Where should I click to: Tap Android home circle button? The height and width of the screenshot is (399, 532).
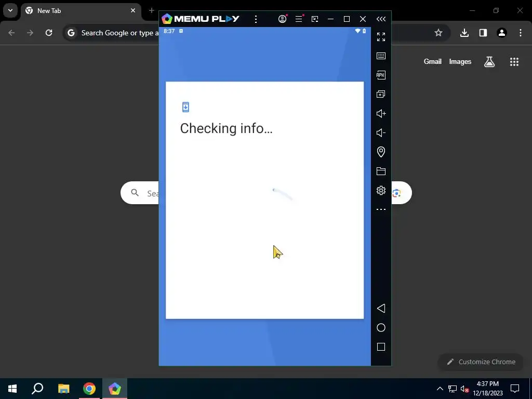click(x=381, y=327)
